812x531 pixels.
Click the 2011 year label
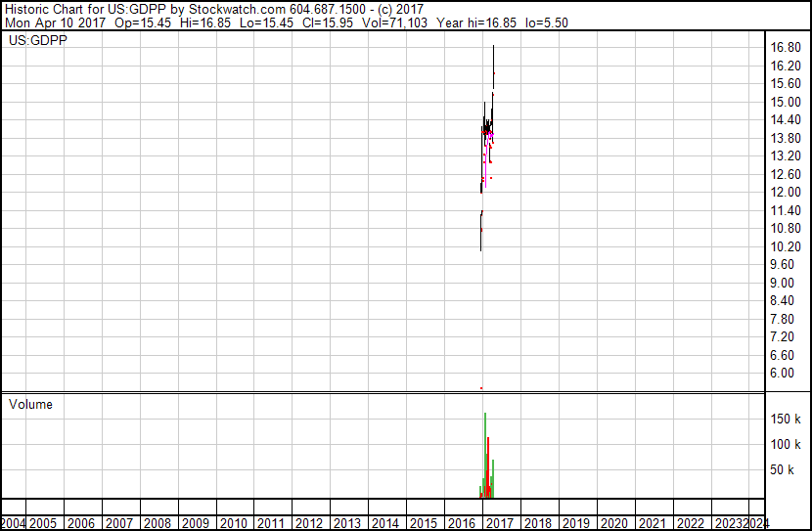tap(271, 523)
